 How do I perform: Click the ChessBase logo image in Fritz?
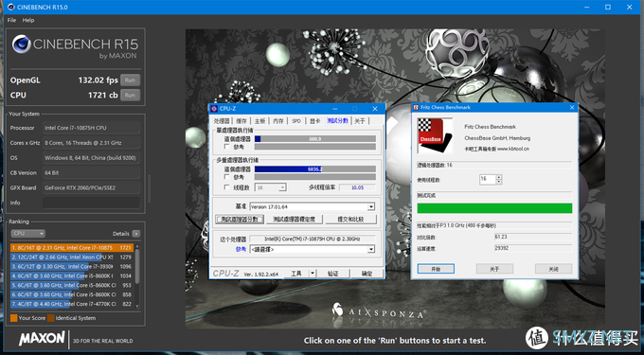[434, 135]
